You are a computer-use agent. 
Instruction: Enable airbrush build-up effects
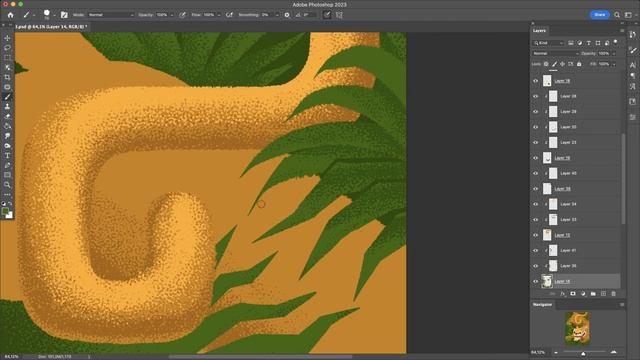229,15
